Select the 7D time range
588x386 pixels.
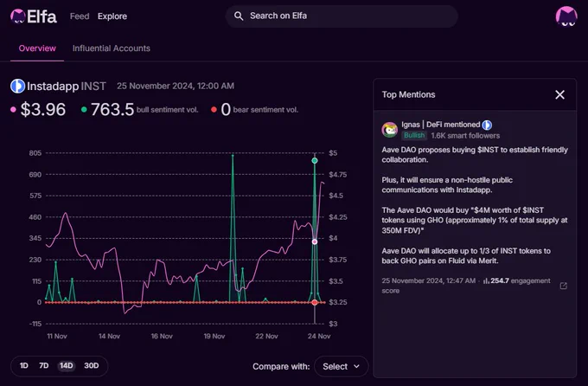click(x=44, y=366)
